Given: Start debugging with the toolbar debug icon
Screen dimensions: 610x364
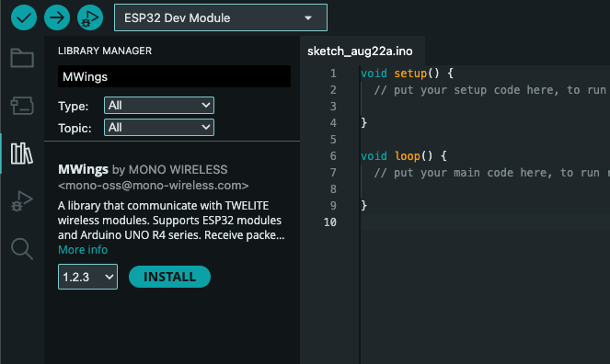Looking at the screenshot, I should pyautogui.click(x=90, y=17).
